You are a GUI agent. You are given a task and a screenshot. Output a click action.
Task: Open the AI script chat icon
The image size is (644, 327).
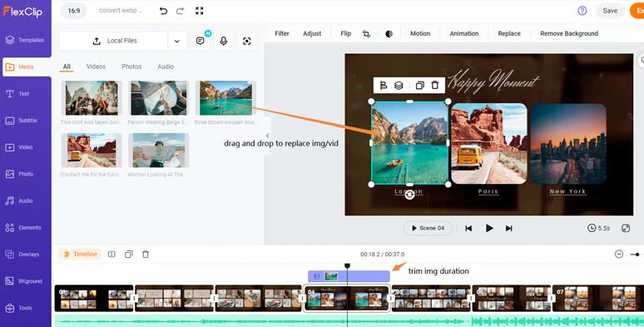(x=201, y=41)
